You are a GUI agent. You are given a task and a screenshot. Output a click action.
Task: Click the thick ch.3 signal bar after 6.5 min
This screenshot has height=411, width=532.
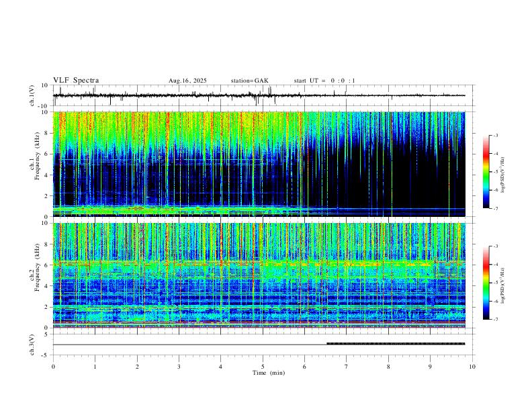point(396,344)
